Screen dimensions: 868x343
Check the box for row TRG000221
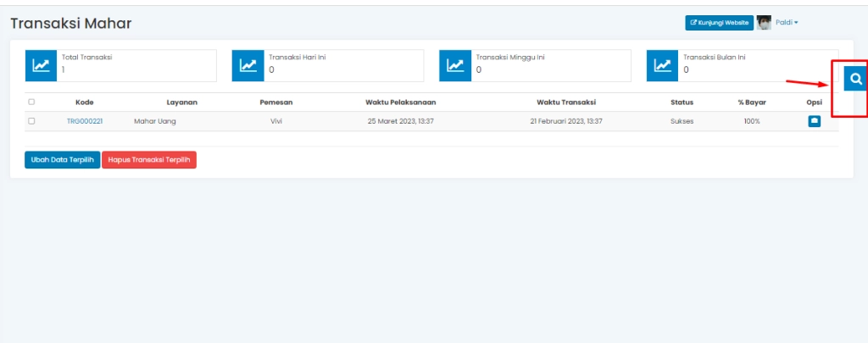(31, 121)
